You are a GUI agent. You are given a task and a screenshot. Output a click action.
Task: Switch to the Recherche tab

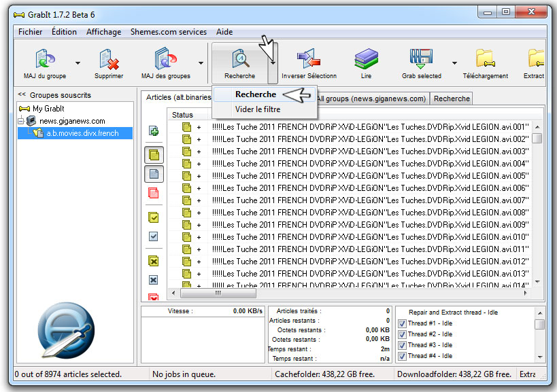pyautogui.click(x=452, y=99)
